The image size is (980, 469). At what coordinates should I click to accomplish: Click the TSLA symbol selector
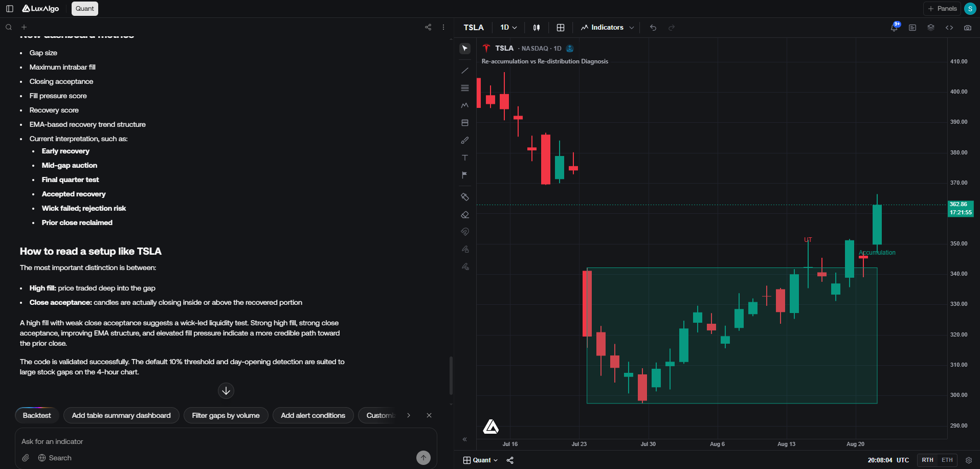[x=474, y=28]
